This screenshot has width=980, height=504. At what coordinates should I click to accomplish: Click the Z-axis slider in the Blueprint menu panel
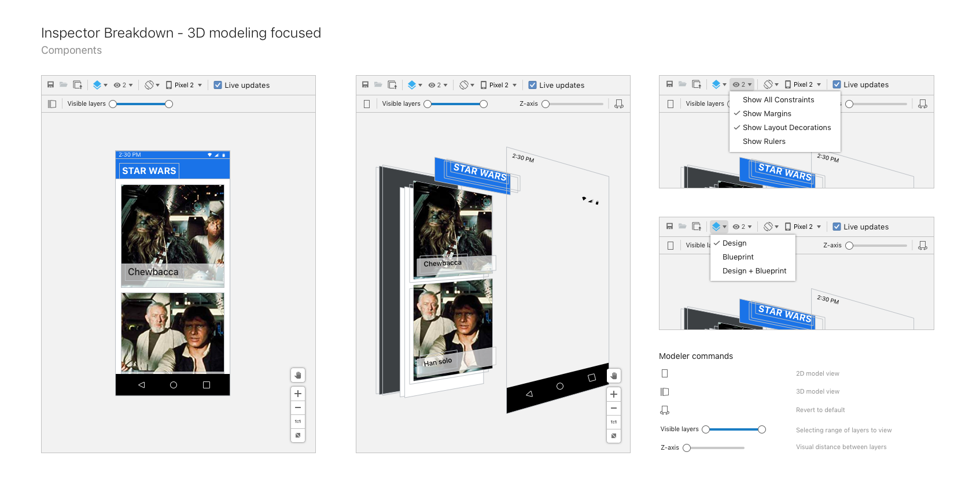tap(876, 246)
